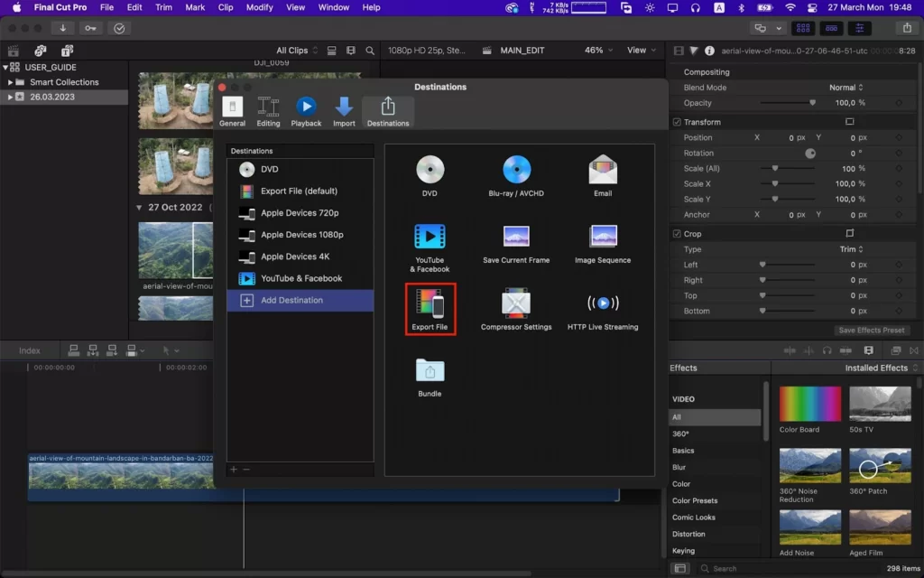Screen dimensions: 924x578
Task: Select the Blur effects category
Action: pyautogui.click(x=715, y=467)
